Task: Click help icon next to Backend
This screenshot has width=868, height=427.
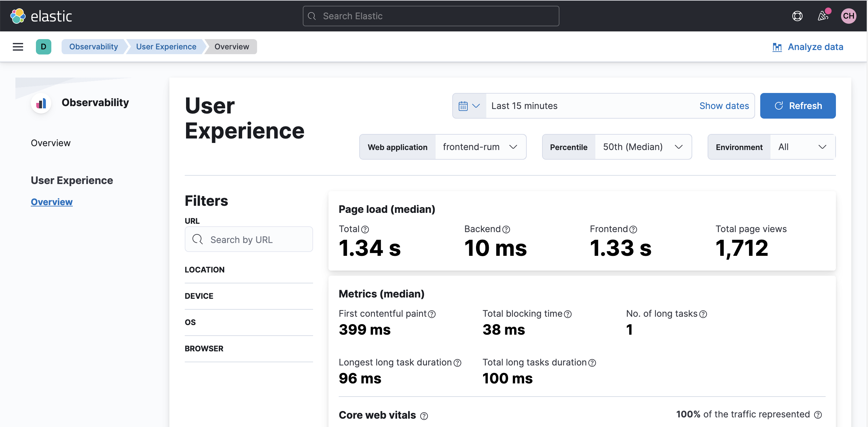Action: coord(506,230)
